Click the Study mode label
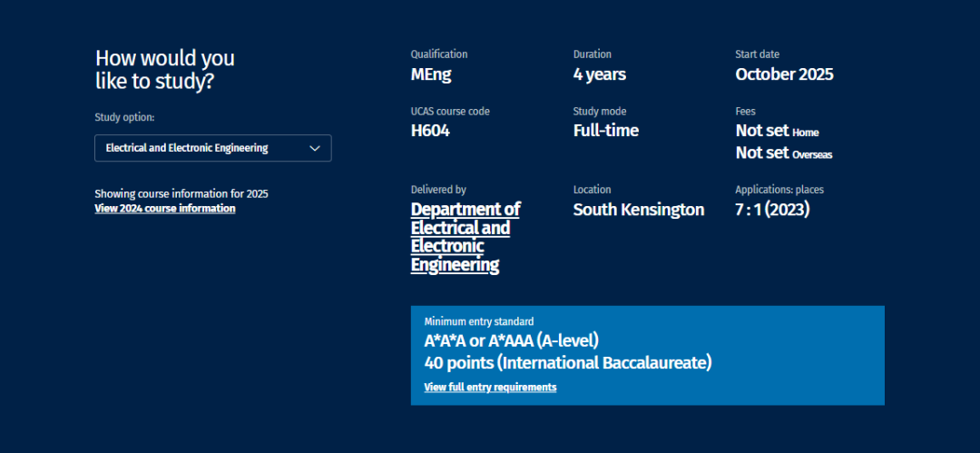The height and width of the screenshot is (453, 980). 600,112
